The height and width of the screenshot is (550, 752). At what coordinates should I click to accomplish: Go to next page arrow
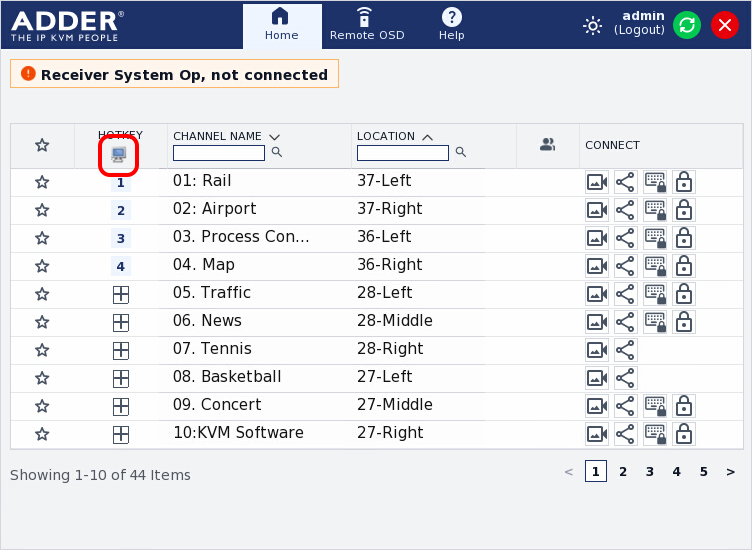point(730,472)
